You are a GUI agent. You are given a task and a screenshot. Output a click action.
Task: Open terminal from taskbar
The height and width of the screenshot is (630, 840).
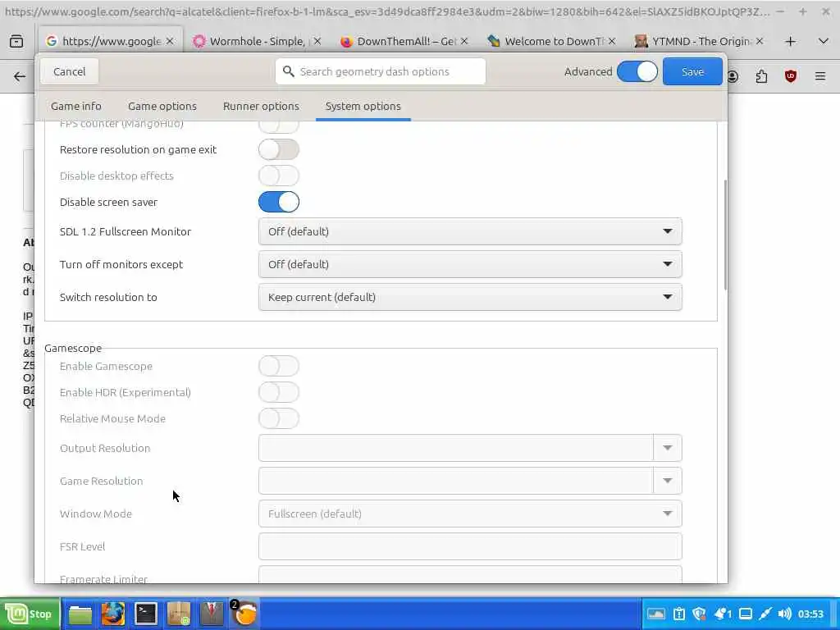pos(146,614)
